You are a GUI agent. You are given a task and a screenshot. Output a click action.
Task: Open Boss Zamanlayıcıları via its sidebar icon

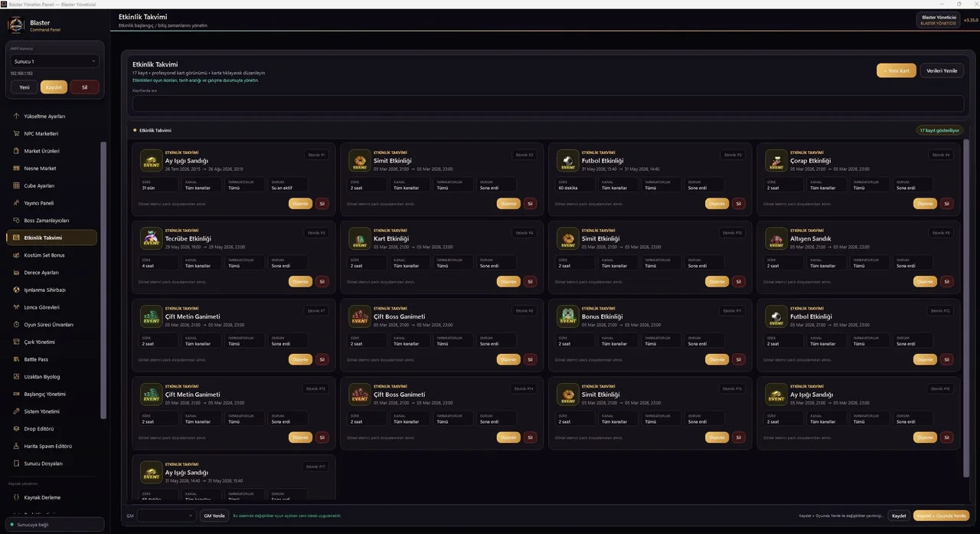coord(16,221)
